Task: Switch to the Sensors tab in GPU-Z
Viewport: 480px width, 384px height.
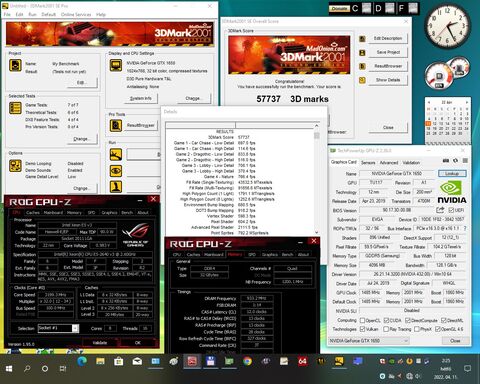Action: coord(368,163)
